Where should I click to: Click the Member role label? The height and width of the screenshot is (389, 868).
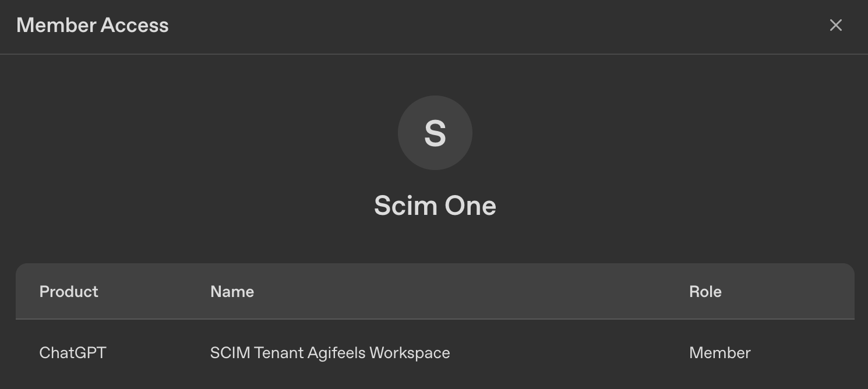point(719,352)
